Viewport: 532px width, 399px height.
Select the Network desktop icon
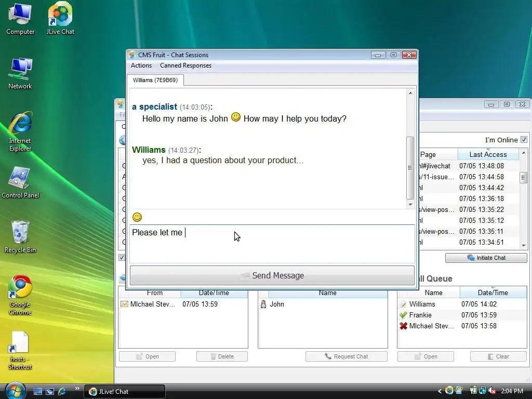click(20, 74)
